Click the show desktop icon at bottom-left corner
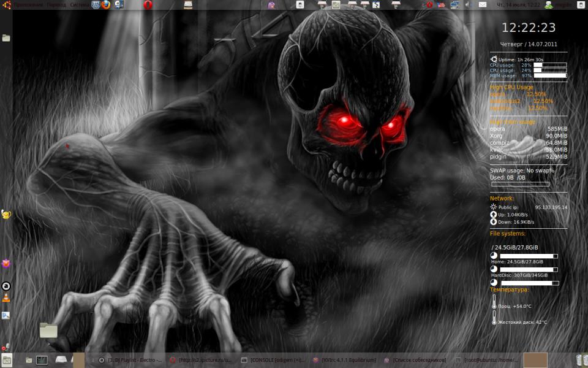 [6, 360]
